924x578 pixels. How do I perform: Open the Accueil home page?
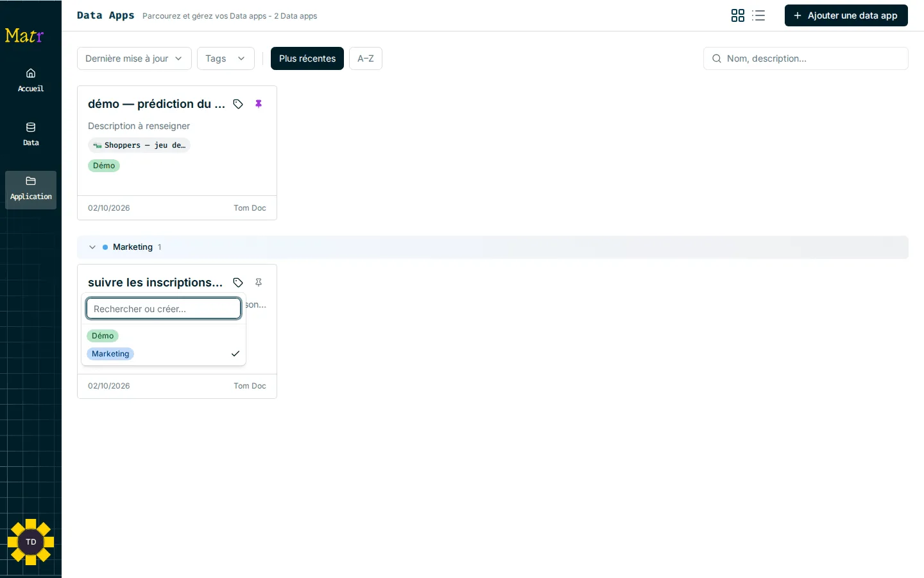(31, 80)
